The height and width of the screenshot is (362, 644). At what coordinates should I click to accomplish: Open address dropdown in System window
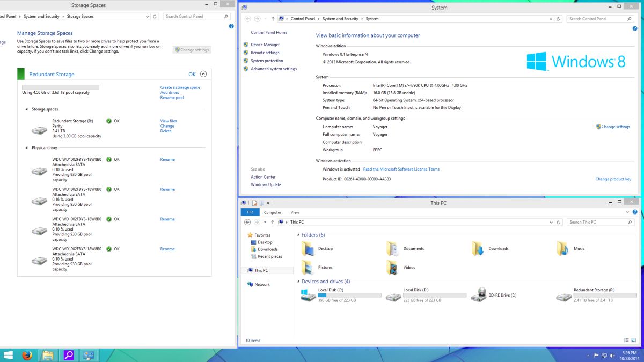pos(551,19)
